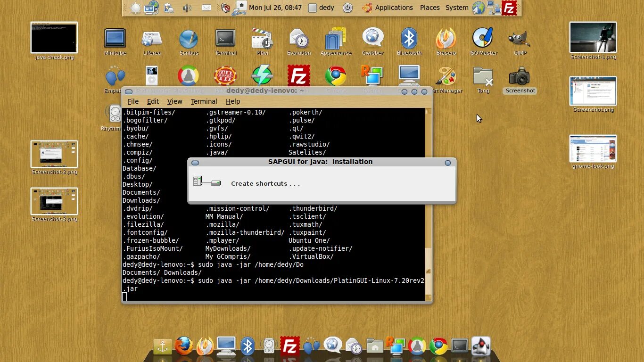Click '.filezilla/' in the terminal listing

click(143, 224)
